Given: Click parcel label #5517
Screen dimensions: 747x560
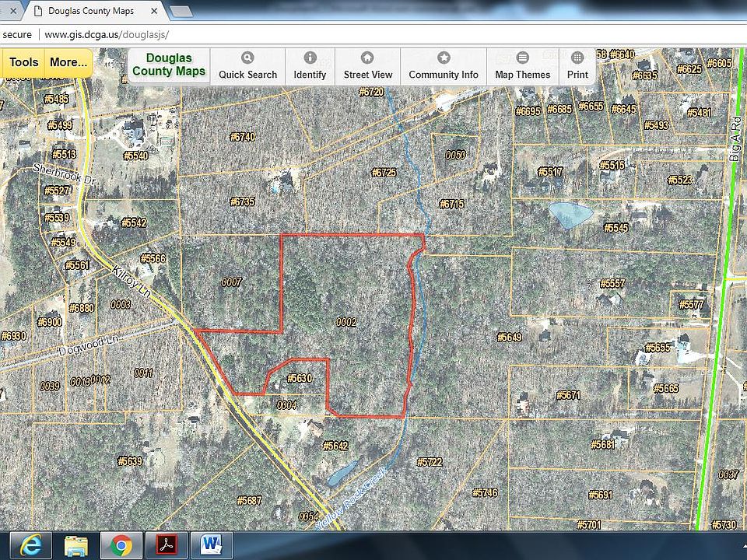Looking at the screenshot, I should [550, 171].
